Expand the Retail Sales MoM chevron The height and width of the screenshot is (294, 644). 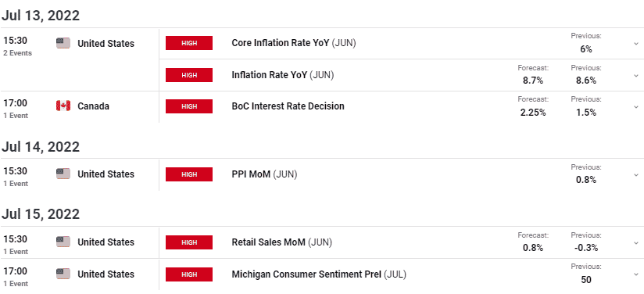tap(636, 243)
